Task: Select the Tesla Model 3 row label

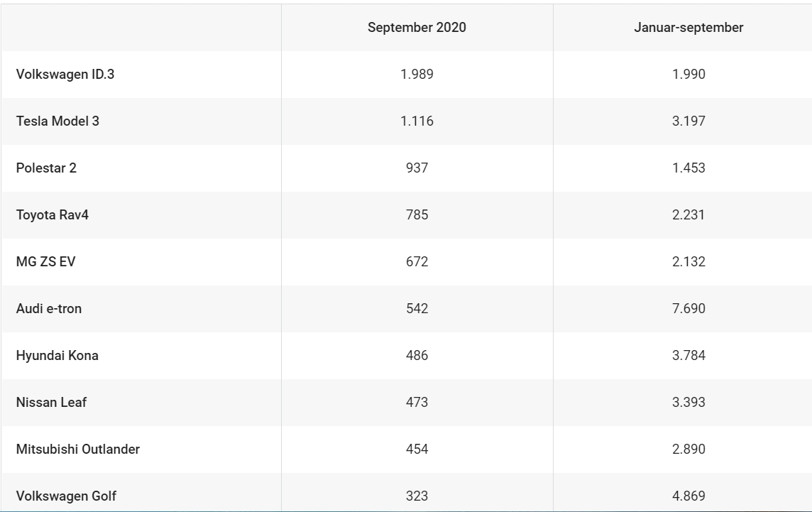Action: point(57,121)
